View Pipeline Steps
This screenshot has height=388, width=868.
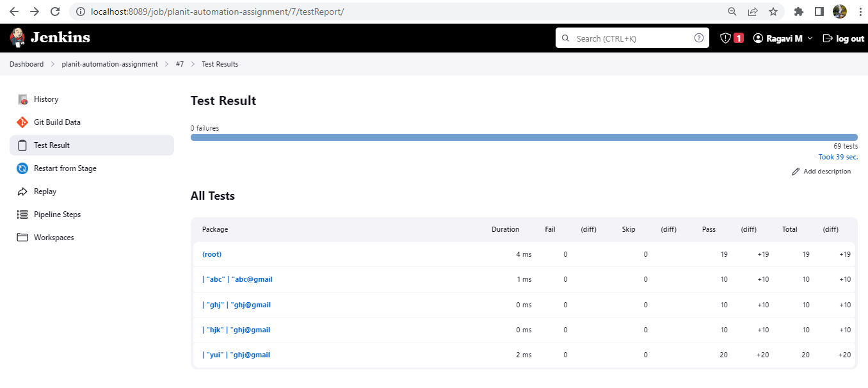pos(56,214)
